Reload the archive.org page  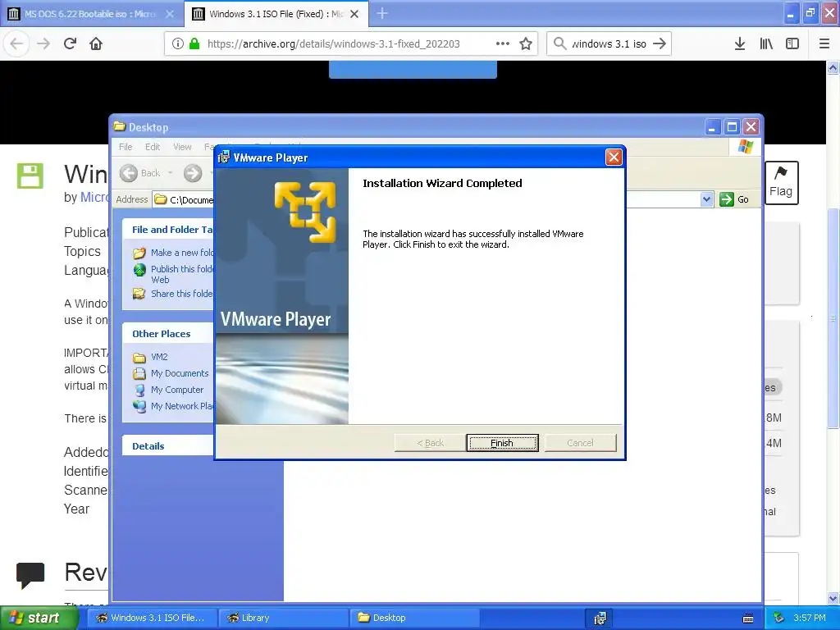[x=71, y=44]
